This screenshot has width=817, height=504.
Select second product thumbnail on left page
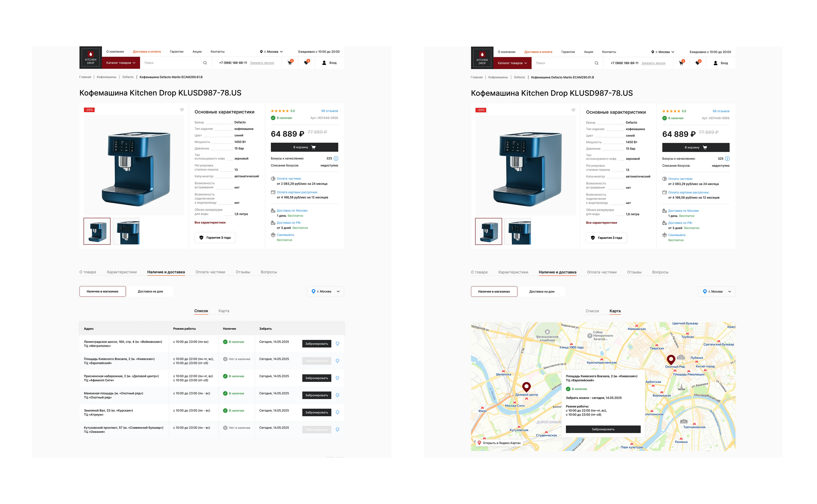[x=126, y=231]
